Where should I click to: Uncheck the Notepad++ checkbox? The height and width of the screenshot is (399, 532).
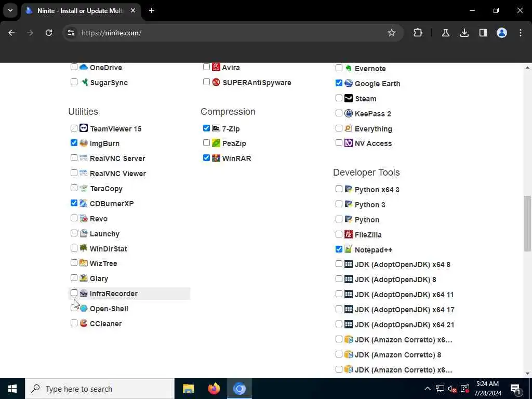339,249
